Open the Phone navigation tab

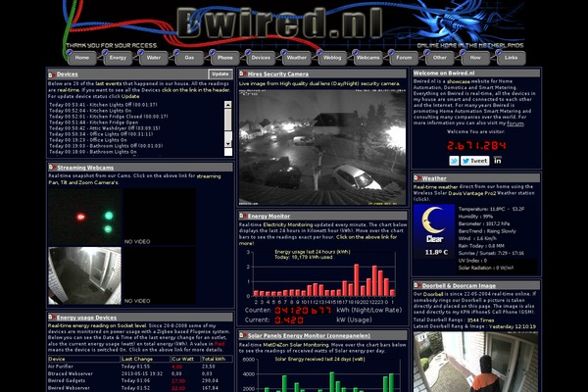coord(225,58)
